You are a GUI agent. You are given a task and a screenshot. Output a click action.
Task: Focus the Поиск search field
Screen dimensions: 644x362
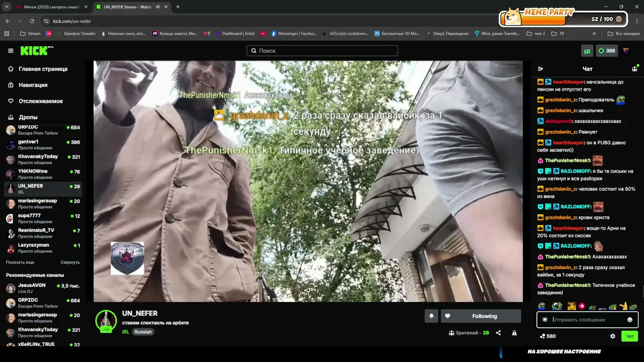322,51
